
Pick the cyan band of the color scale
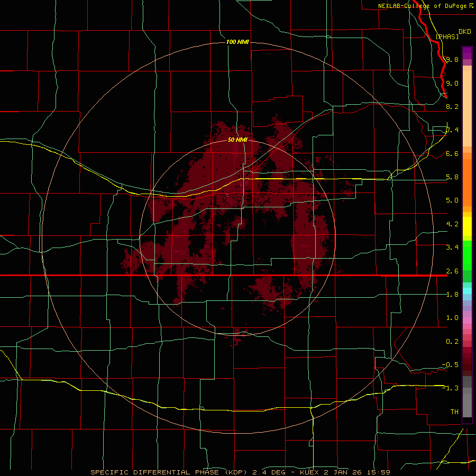click(x=467, y=291)
